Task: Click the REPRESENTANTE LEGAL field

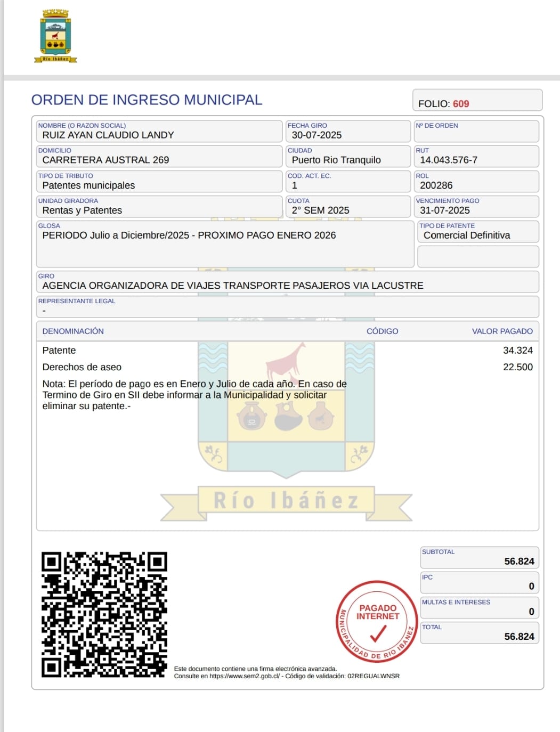Action: pos(287,306)
